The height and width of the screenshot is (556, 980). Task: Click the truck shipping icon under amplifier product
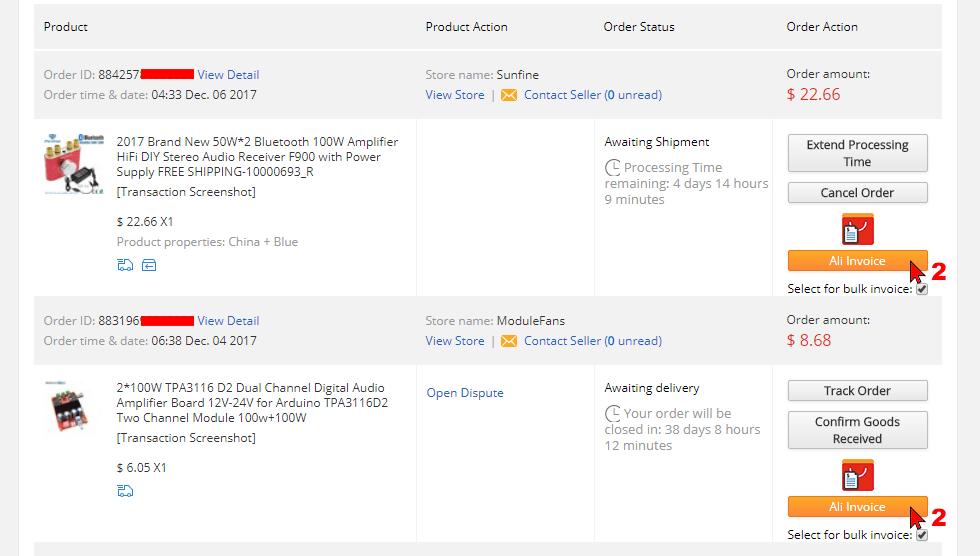click(125, 265)
